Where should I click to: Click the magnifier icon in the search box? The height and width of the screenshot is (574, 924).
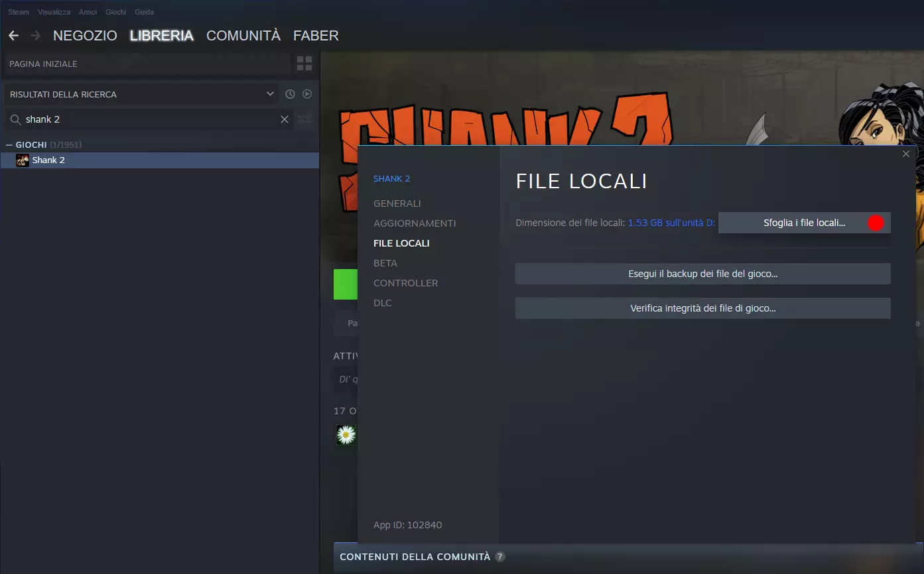15,119
